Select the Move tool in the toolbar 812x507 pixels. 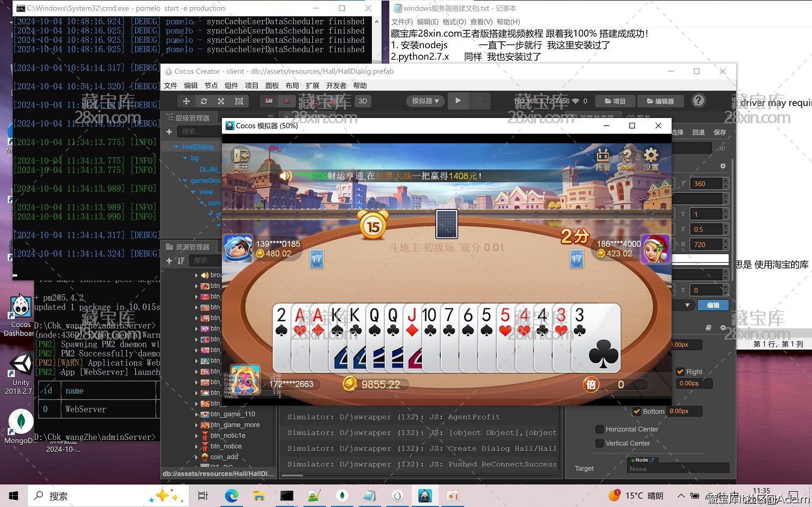click(x=186, y=101)
